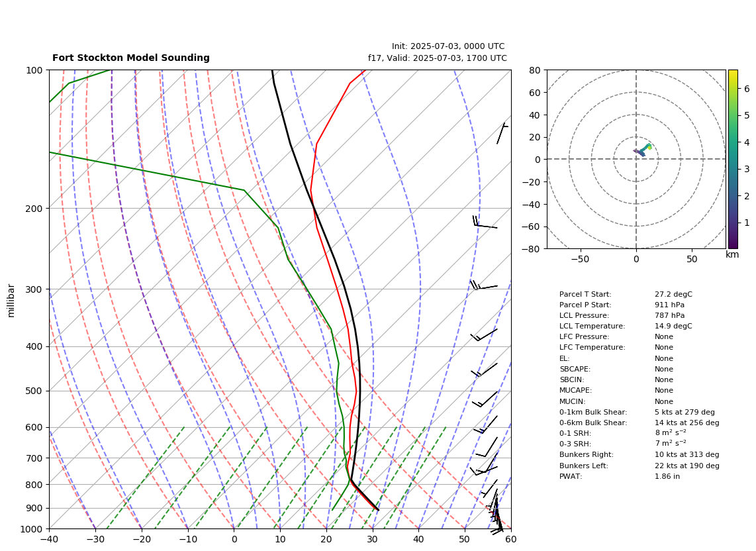Click the "Fort Stockton Model Sounding" title
The height and width of the screenshot is (551, 756).
(130, 58)
